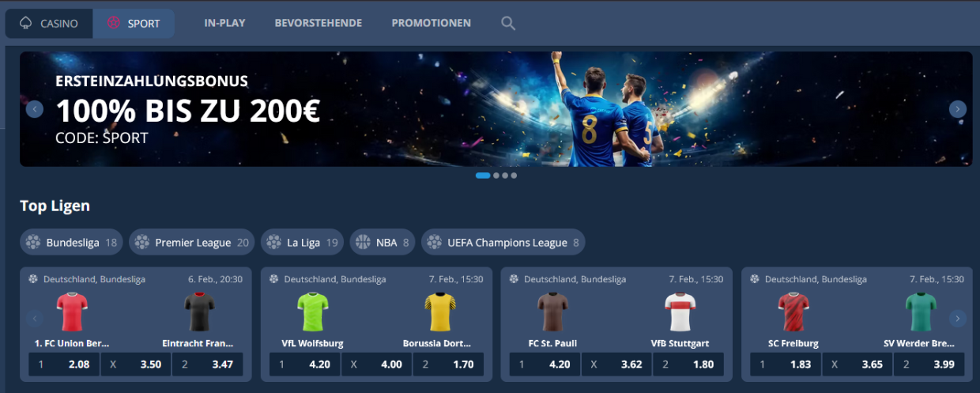Select 1. FC Union Berlin red jersey
Image resolution: width=980 pixels, height=393 pixels.
(x=72, y=312)
